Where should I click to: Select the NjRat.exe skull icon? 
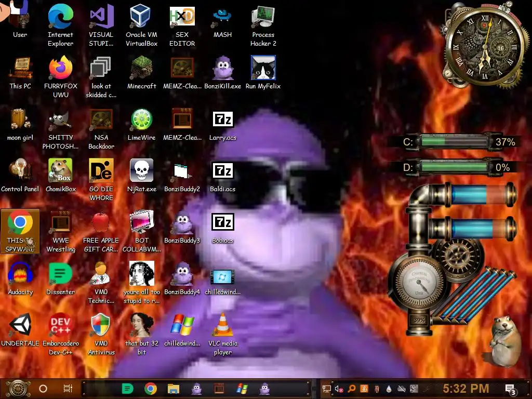[x=141, y=176]
